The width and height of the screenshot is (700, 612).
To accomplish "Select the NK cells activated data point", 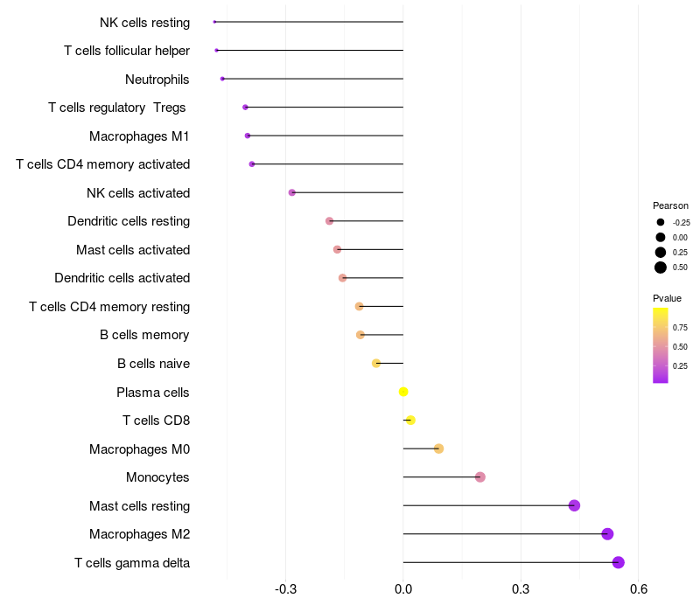I will pos(292,192).
